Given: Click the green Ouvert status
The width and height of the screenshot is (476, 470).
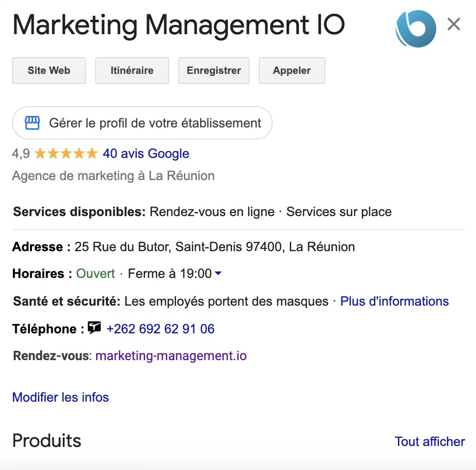Looking at the screenshot, I should pos(95,273).
